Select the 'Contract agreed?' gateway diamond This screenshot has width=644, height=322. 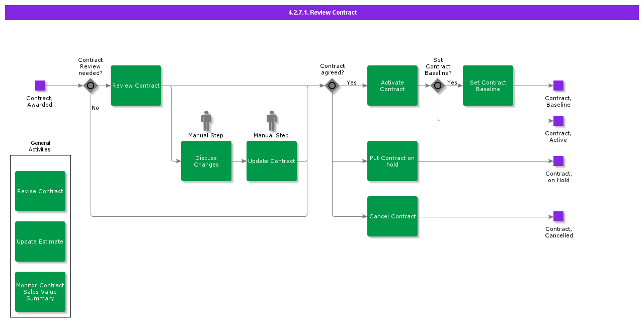point(332,86)
